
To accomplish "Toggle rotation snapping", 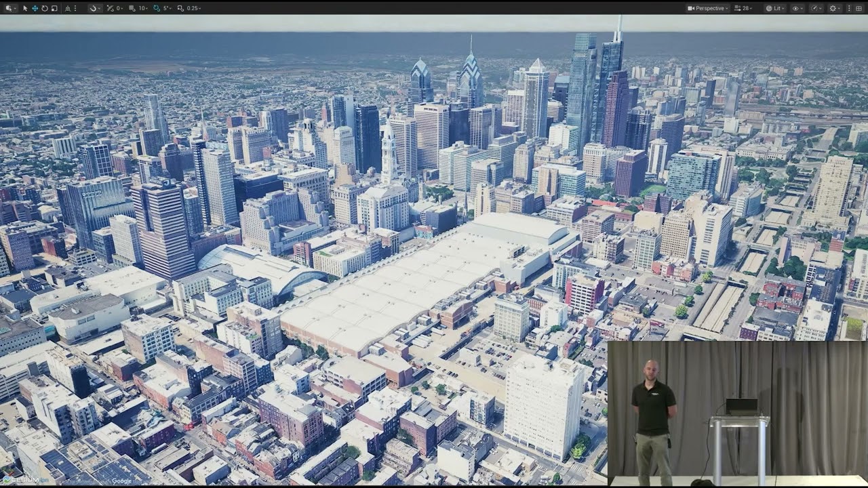I will pos(156,8).
